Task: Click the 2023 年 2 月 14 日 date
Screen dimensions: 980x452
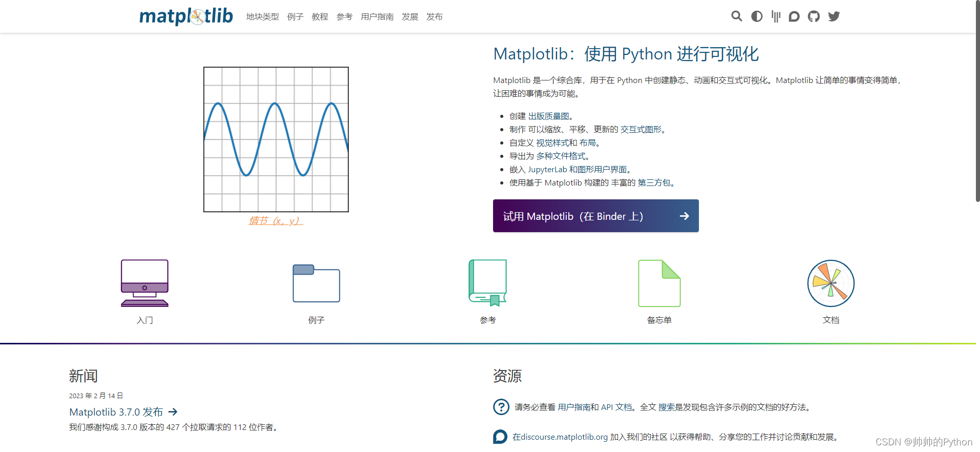Action: coord(96,396)
